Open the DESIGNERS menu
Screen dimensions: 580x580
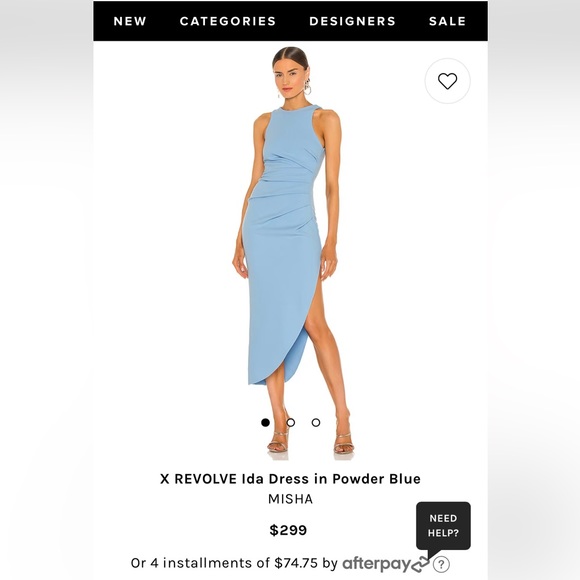(353, 21)
